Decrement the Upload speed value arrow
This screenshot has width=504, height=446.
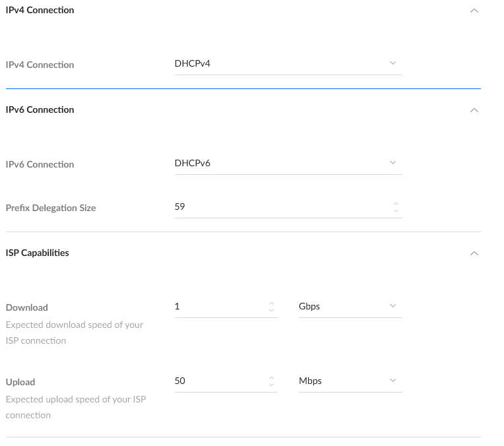(x=271, y=385)
